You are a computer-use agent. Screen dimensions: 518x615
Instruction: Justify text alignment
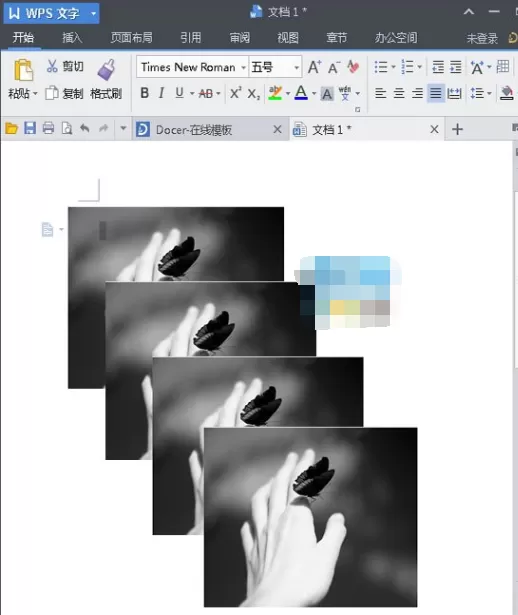coord(436,93)
